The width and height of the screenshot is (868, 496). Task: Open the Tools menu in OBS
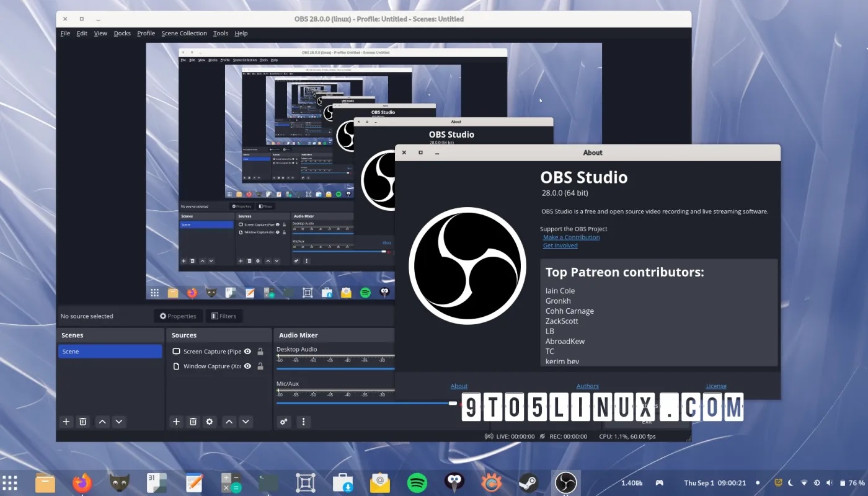pyautogui.click(x=221, y=33)
